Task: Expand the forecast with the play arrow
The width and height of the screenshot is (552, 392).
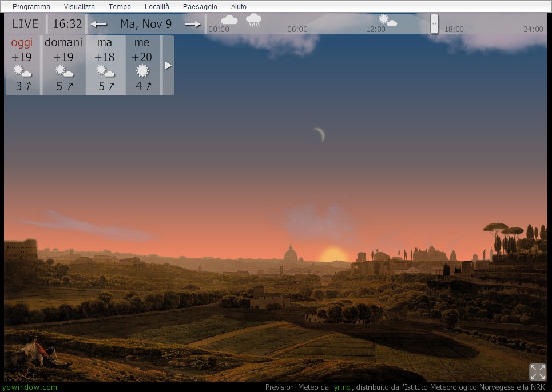Action: click(x=168, y=65)
